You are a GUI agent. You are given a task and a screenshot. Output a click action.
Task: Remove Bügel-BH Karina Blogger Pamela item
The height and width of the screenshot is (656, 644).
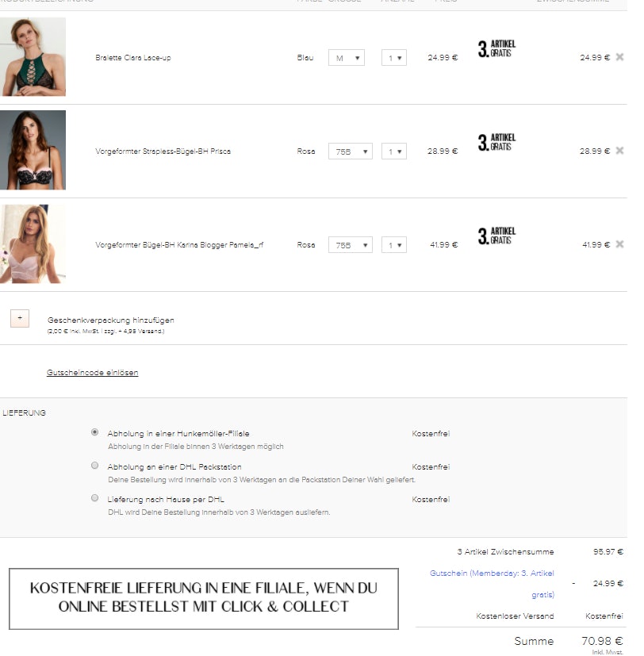[x=619, y=244]
